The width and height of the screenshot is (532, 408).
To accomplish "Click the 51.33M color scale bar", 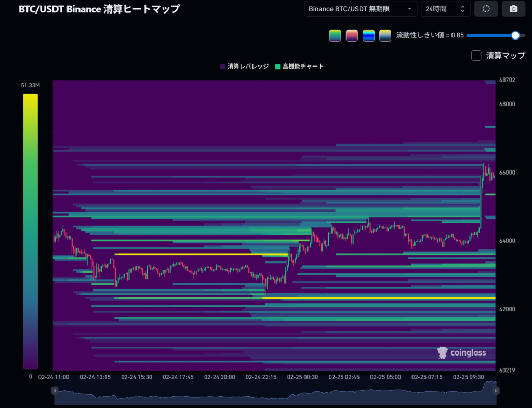I will pos(30,231).
